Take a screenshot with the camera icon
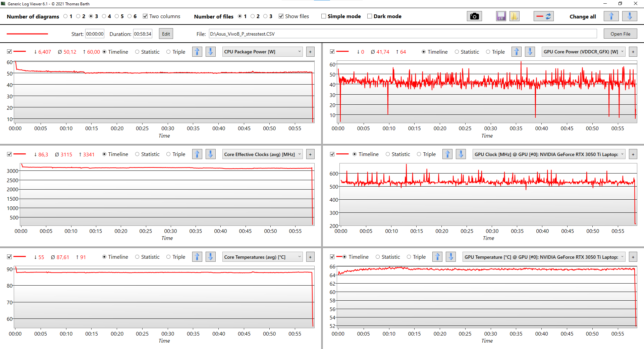 click(x=474, y=16)
